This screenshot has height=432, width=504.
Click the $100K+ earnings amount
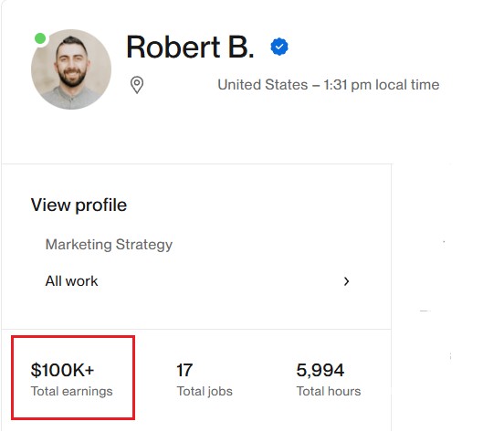pos(62,370)
